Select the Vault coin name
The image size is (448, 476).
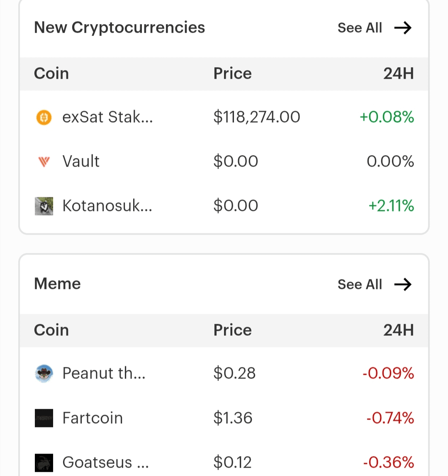(81, 161)
